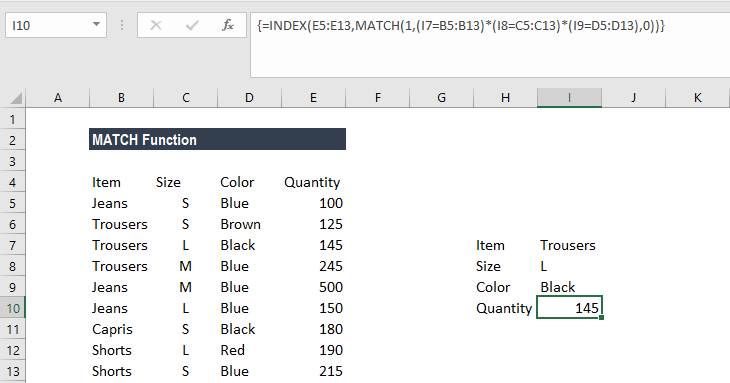Click the Item label in column H
This screenshot has width=730, height=383.
click(490, 245)
